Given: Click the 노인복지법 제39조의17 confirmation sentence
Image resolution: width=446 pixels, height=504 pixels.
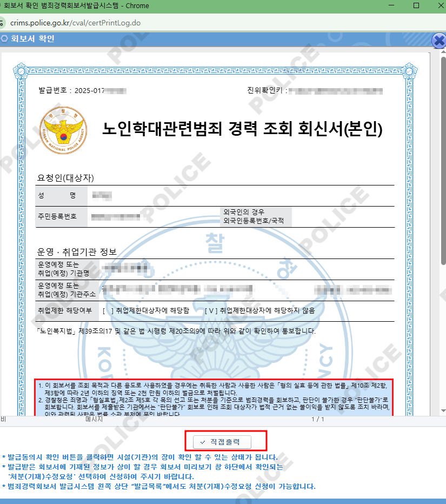Looking at the screenshot, I should pyautogui.click(x=176, y=331).
